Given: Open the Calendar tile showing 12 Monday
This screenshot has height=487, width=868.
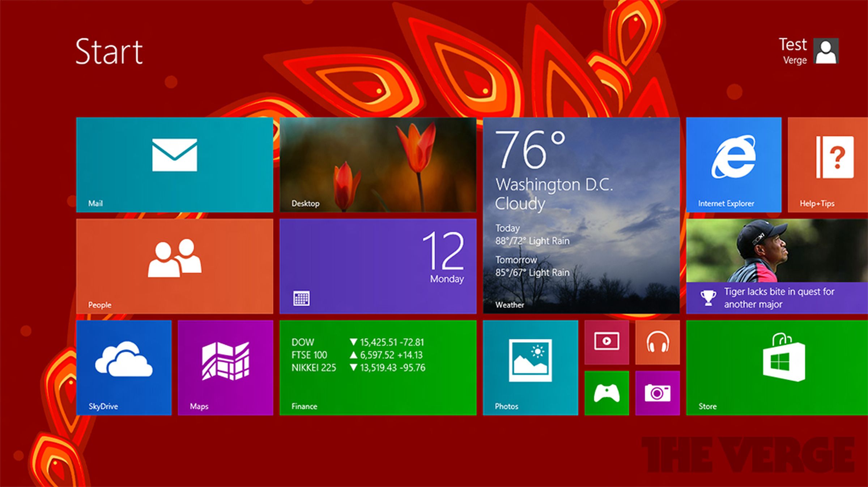Looking at the screenshot, I should (x=378, y=266).
